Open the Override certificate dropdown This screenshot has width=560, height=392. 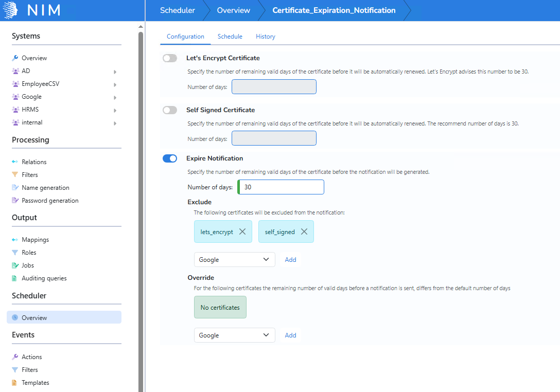point(234,335)
